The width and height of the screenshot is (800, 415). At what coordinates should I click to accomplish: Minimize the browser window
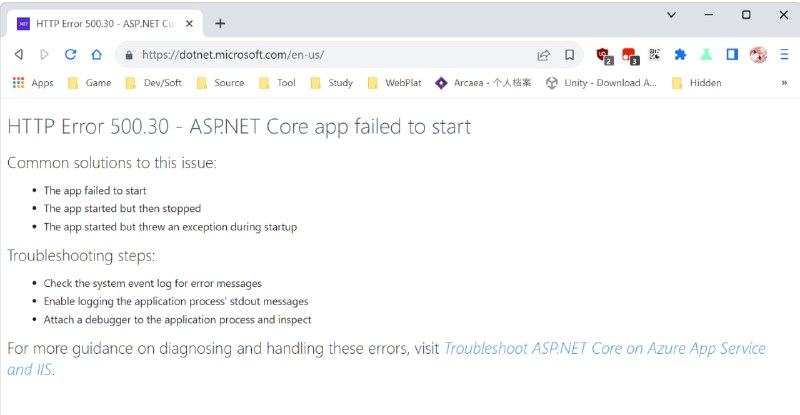click(x=709, y=15)
